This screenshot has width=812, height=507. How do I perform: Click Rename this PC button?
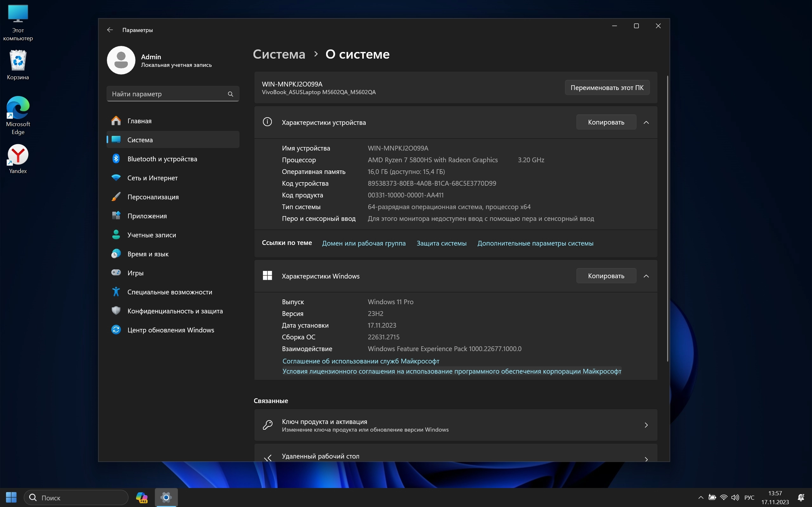(607, 87)
